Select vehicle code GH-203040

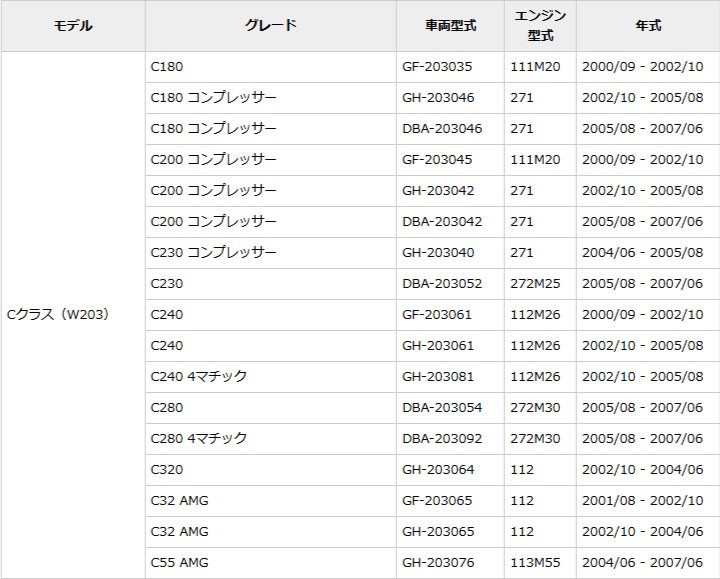point(438,253)
